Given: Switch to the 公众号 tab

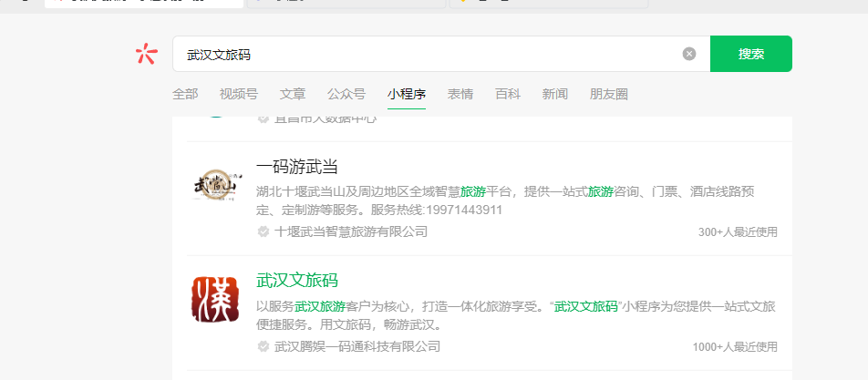Looking at the screenshot, I should 346,94.
